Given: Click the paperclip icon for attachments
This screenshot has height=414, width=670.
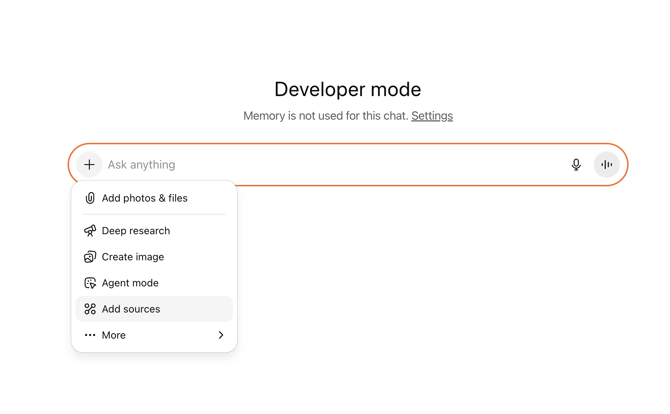Looking at the screenshot, I should tap(90, 198).
